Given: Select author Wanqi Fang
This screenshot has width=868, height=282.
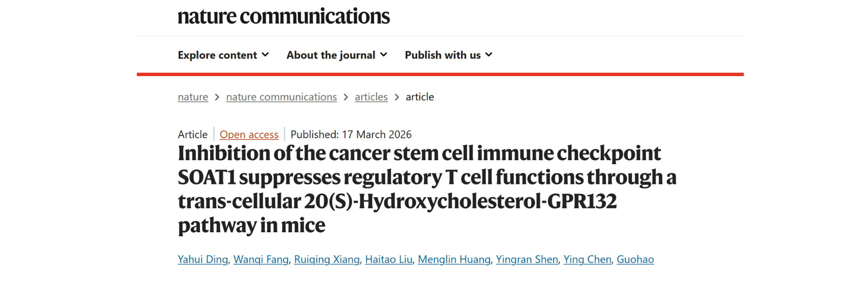Looking at the screenshot, I should 261,259.
